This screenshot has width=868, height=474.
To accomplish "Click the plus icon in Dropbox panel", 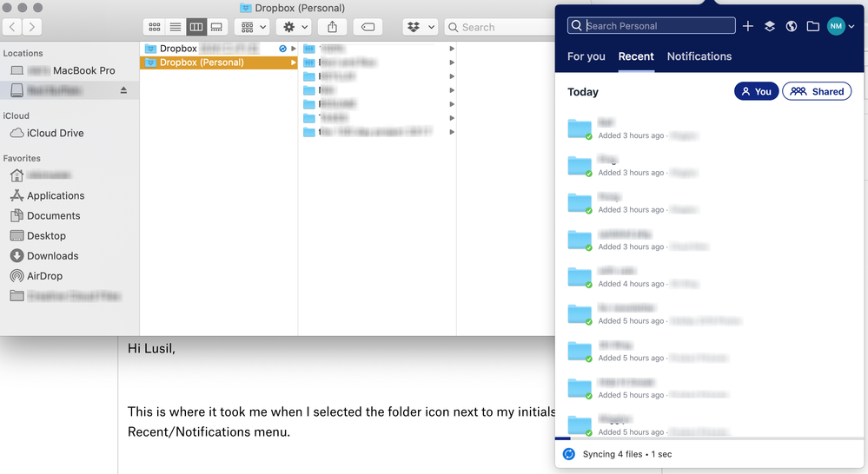I will pyautogui.click(x=748, y=26).
